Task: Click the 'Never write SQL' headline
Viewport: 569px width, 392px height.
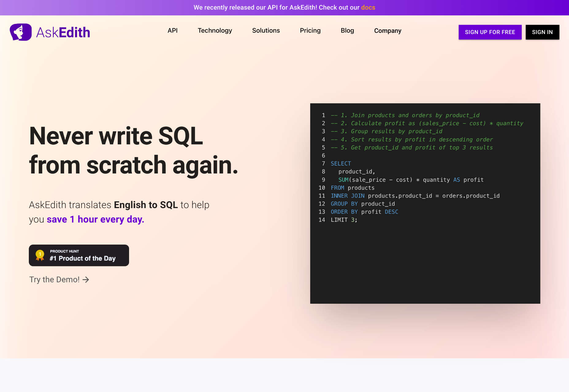Action: tap(116, 136)
